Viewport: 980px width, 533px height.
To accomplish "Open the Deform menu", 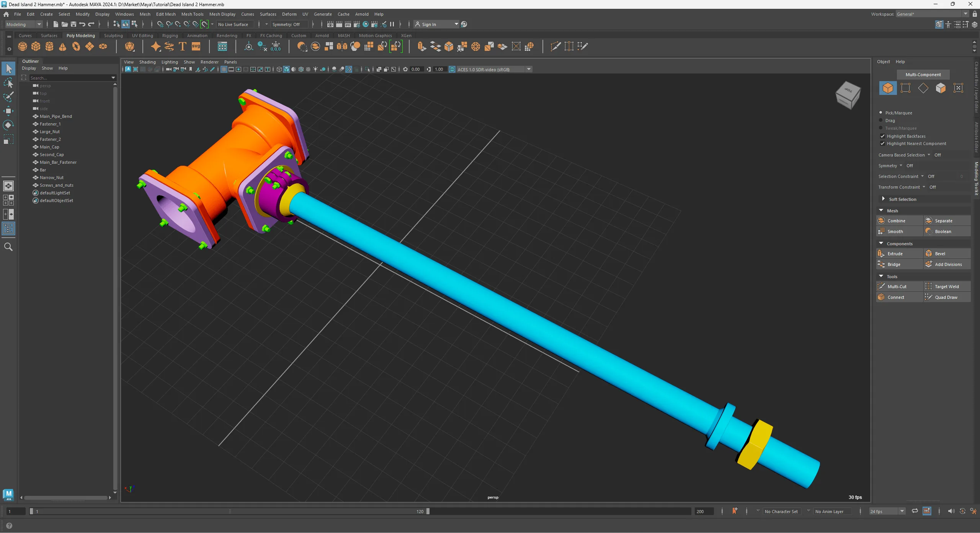I will point(289,14).
